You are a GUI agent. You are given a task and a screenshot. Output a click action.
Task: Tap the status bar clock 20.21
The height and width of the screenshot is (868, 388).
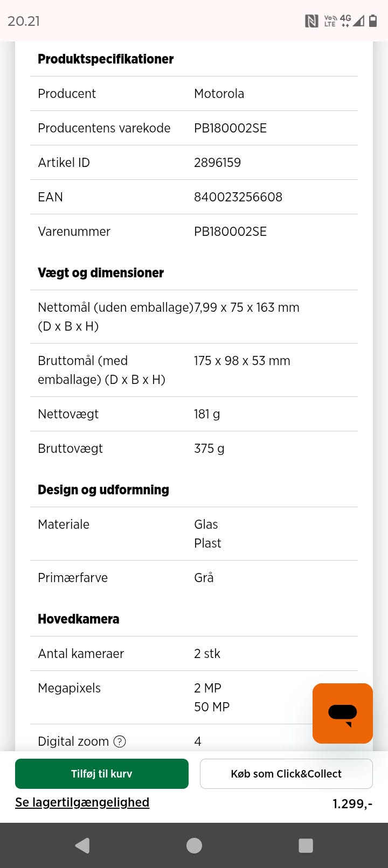click(24, 21)
